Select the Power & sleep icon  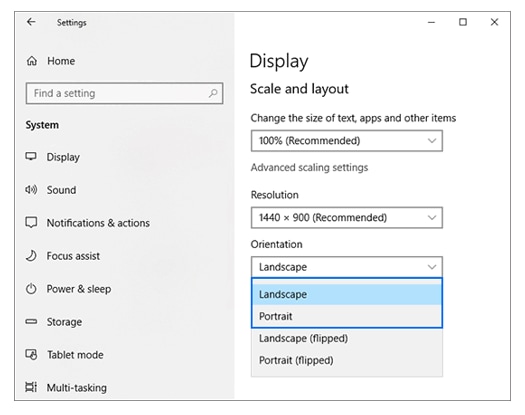point(31,289)
